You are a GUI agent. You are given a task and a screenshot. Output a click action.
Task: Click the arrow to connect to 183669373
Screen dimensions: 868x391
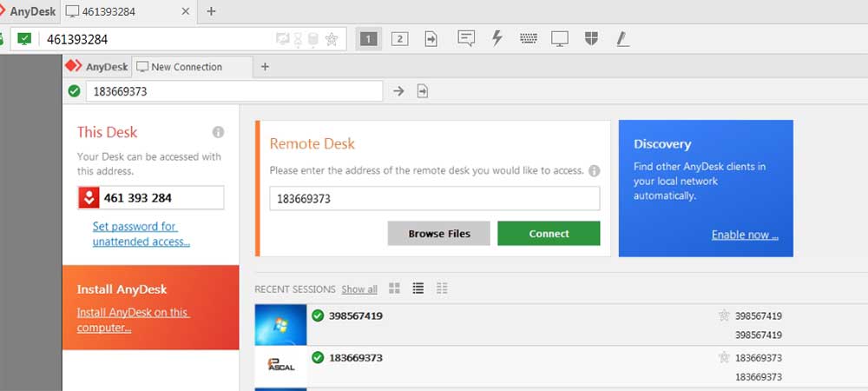click(398, 91)
